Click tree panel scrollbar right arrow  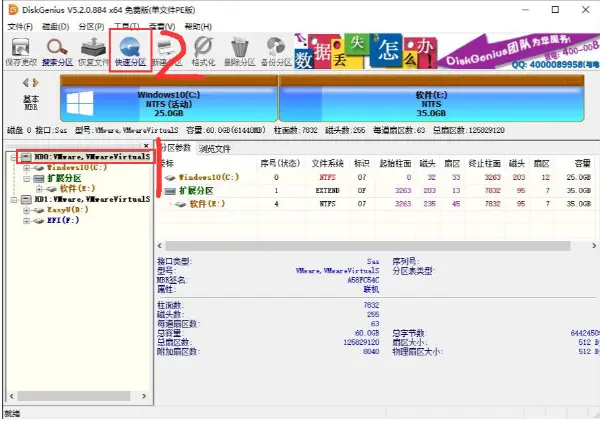144,396
